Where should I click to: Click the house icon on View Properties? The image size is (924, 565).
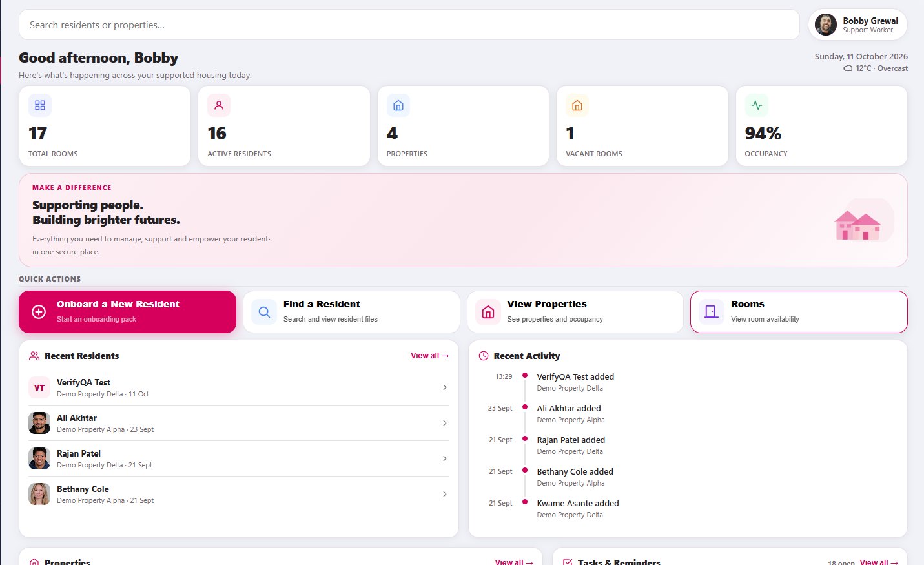(488, 312)
